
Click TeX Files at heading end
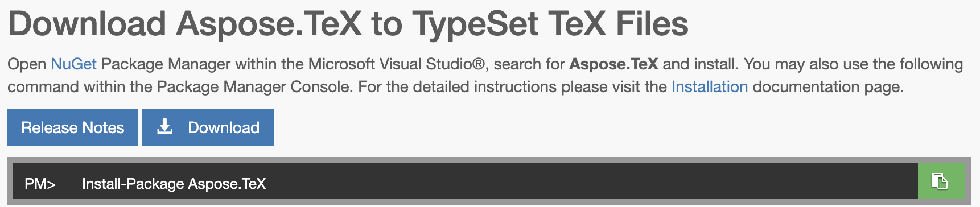click(619, 24)
